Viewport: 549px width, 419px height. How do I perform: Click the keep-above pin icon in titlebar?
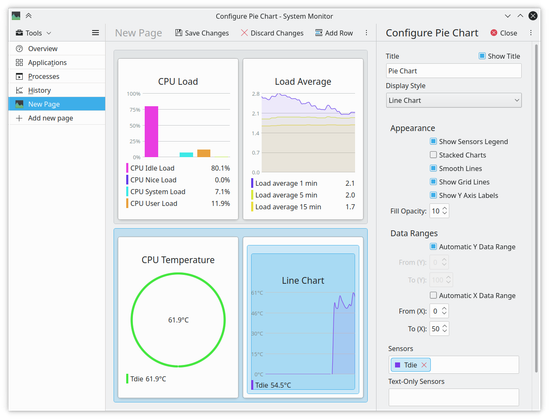click(29, 16)
